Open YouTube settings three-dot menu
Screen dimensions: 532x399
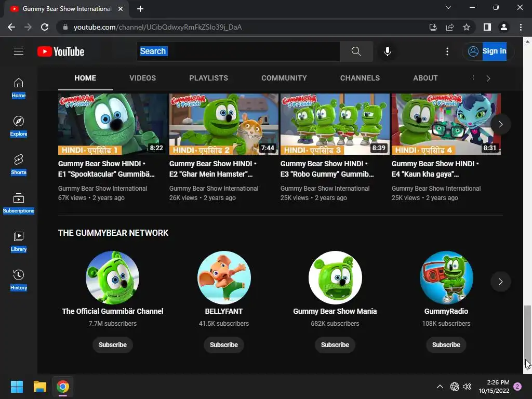click(x=447, y=51)
